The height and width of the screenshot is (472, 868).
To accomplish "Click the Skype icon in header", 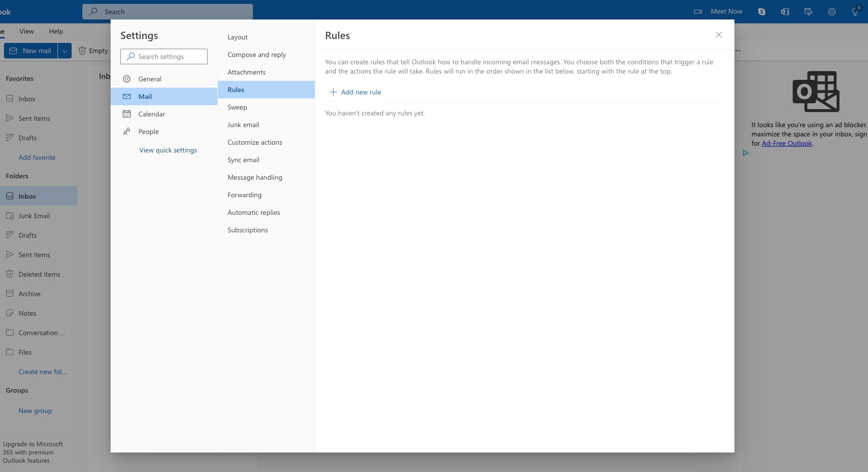I will tap(761, 12).
